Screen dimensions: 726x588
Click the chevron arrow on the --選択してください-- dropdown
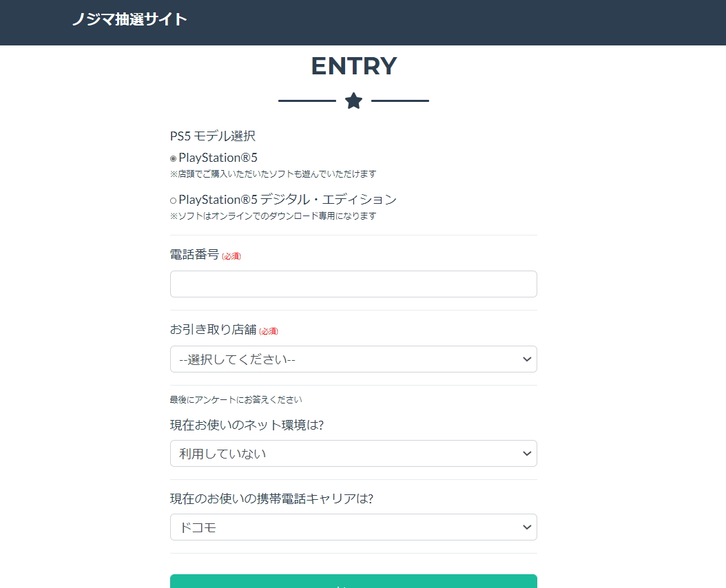tap(527, 359)
